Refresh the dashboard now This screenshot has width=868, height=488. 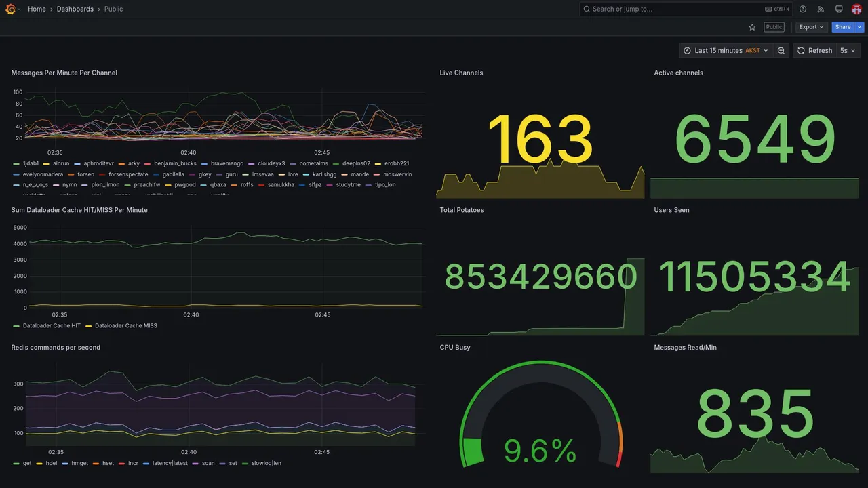(x=814, y=51)
